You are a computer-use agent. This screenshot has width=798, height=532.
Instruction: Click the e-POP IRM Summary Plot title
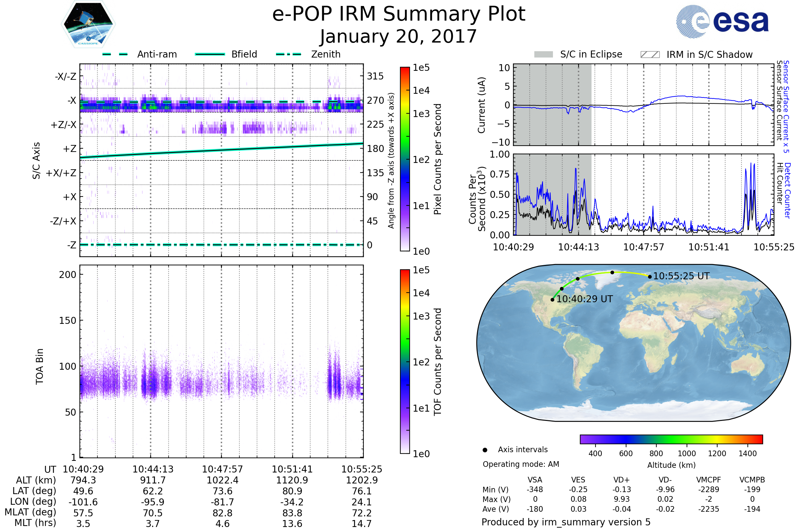pyautogui.click(x=399, y=14)
